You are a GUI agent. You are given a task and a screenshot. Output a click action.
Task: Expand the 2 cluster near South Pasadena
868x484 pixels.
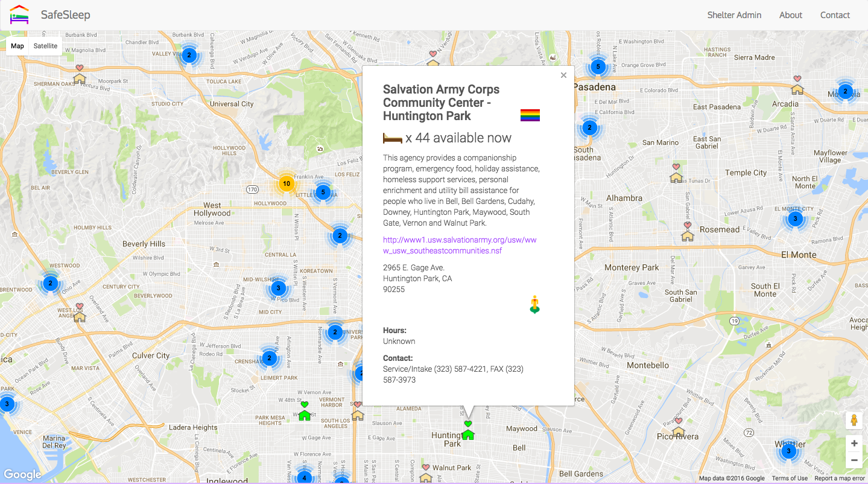click(589, 128)
